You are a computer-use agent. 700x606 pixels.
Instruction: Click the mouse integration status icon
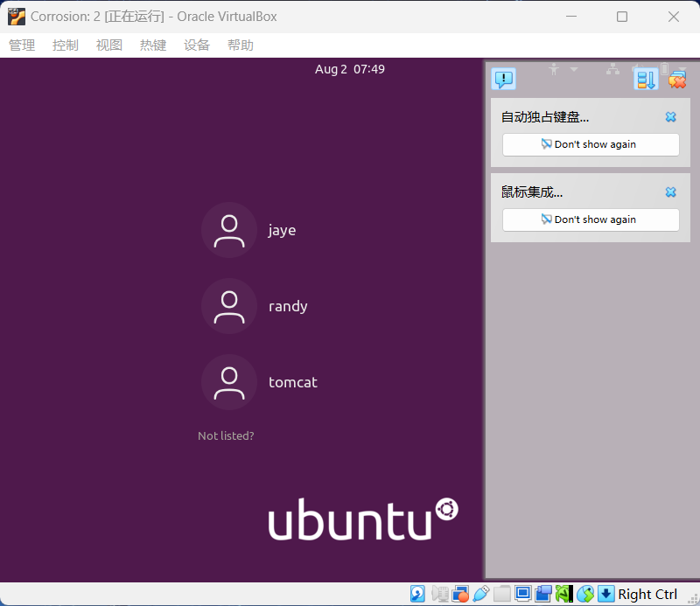(x=585, y=594)
